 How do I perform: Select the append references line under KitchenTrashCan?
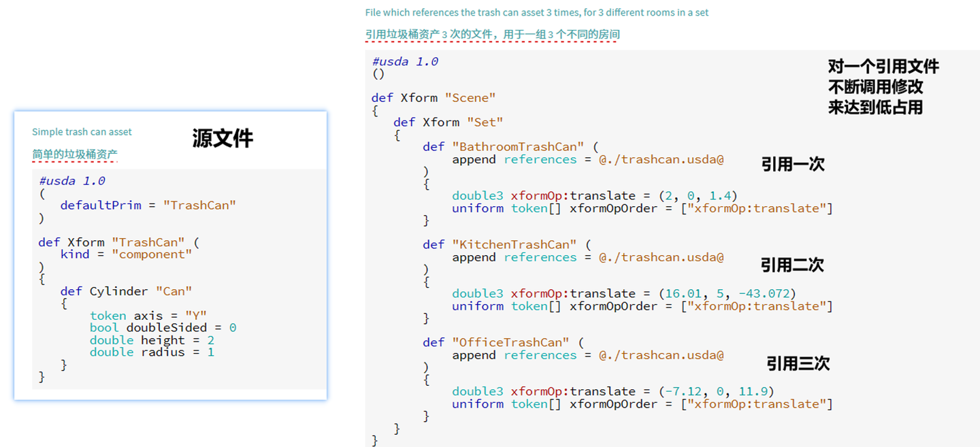588,257
